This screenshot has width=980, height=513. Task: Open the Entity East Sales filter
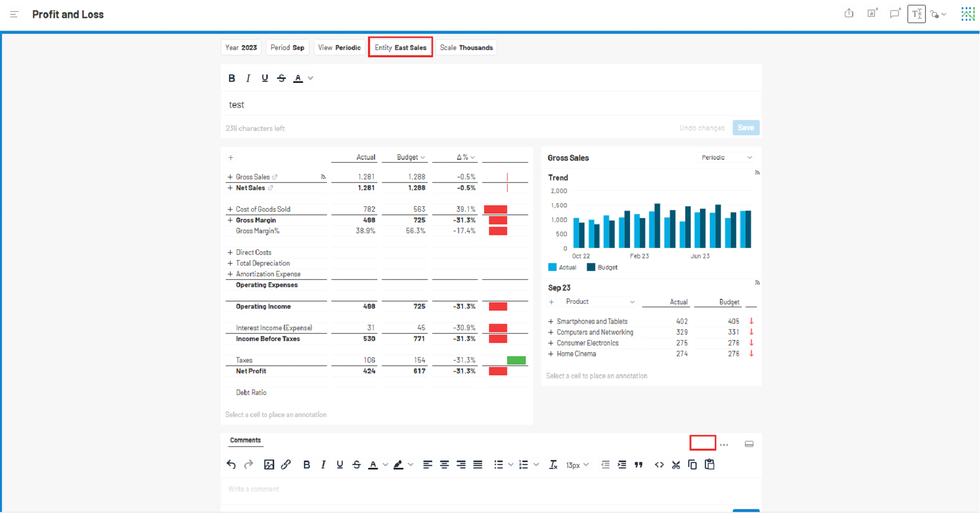(x=400, y=48)
